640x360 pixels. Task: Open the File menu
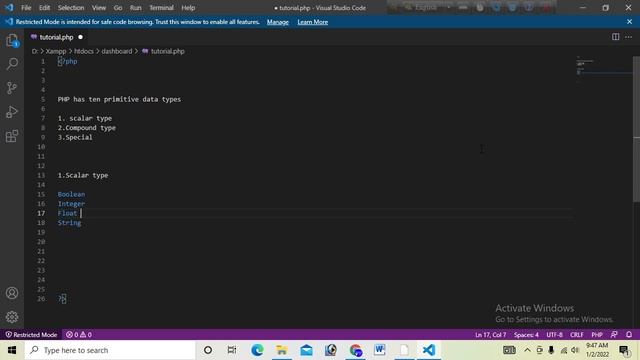point(26,8)
